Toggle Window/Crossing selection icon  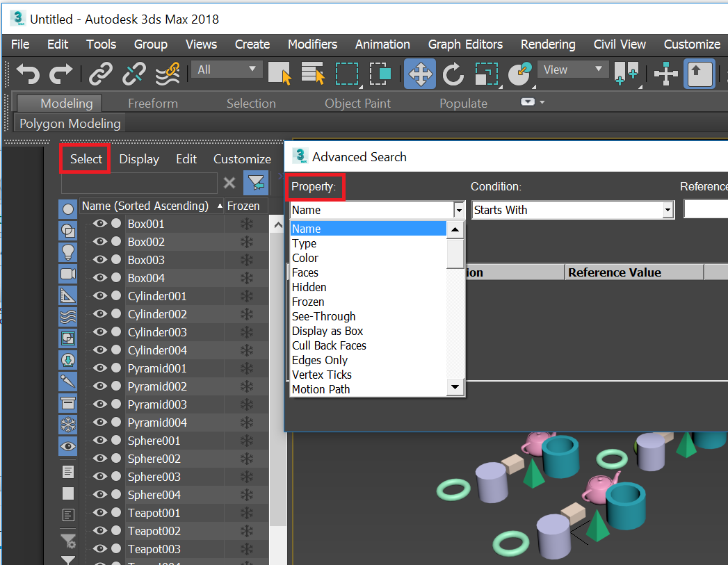[x=380, y=74]
